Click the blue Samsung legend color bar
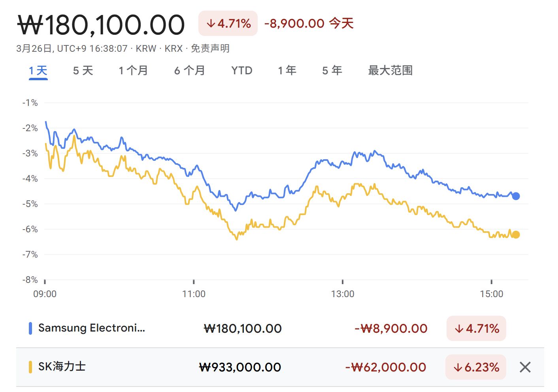Image resolution: width=558 pixels, height=392 pixels. pyautogui.click(x=30, y=328)
